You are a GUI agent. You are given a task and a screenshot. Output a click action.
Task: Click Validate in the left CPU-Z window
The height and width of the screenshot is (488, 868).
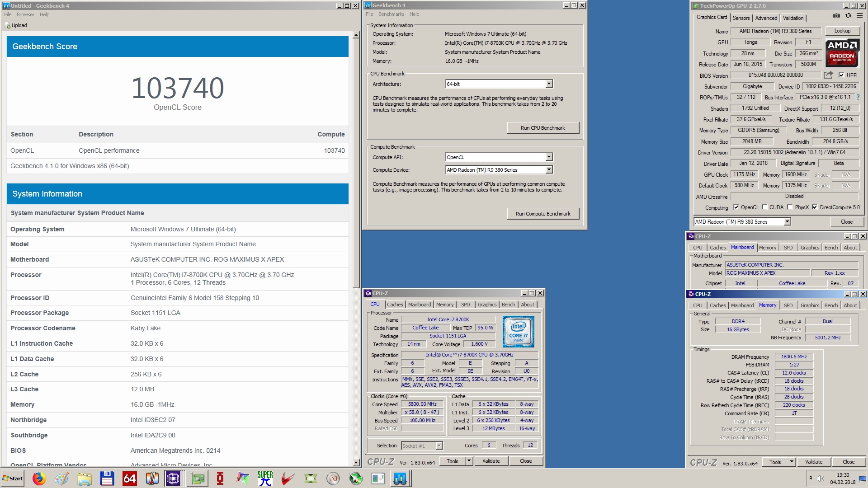(x=491, y=461)
